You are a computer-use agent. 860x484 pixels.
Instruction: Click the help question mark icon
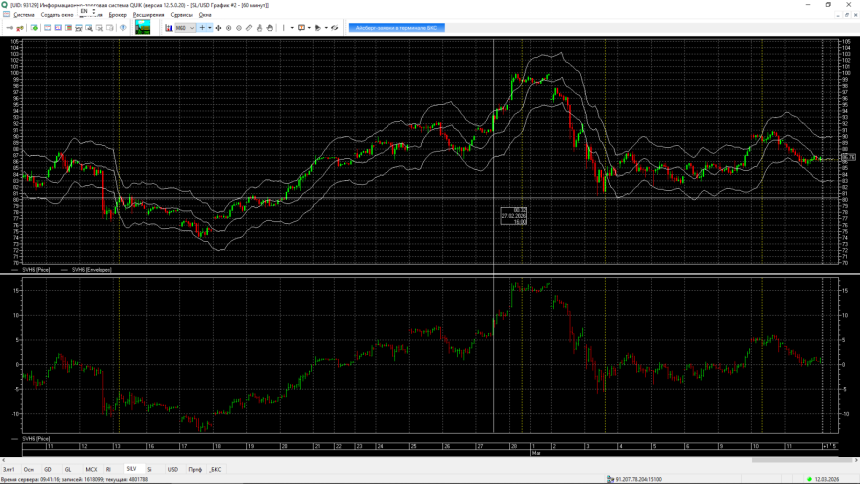pos(123,28)
